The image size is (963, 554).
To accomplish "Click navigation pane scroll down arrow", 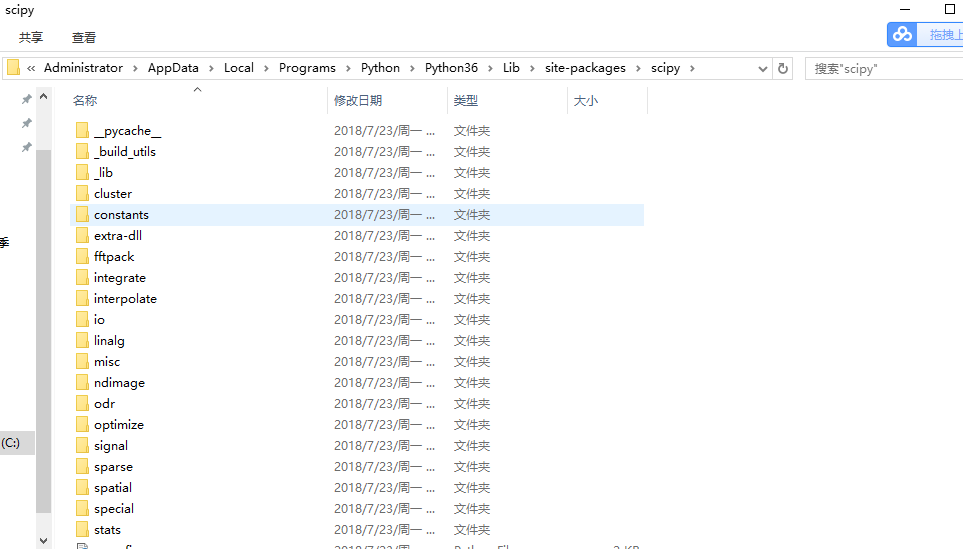I will click(43, 540).
